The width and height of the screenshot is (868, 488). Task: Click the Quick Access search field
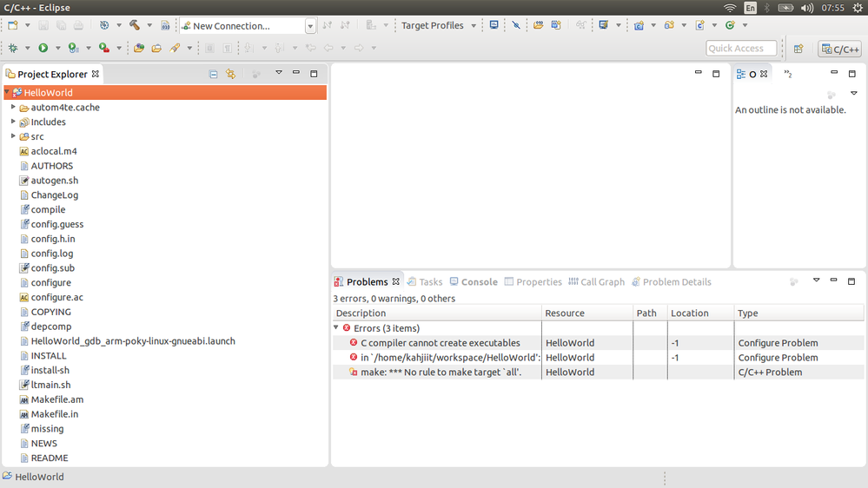point(741,48)
